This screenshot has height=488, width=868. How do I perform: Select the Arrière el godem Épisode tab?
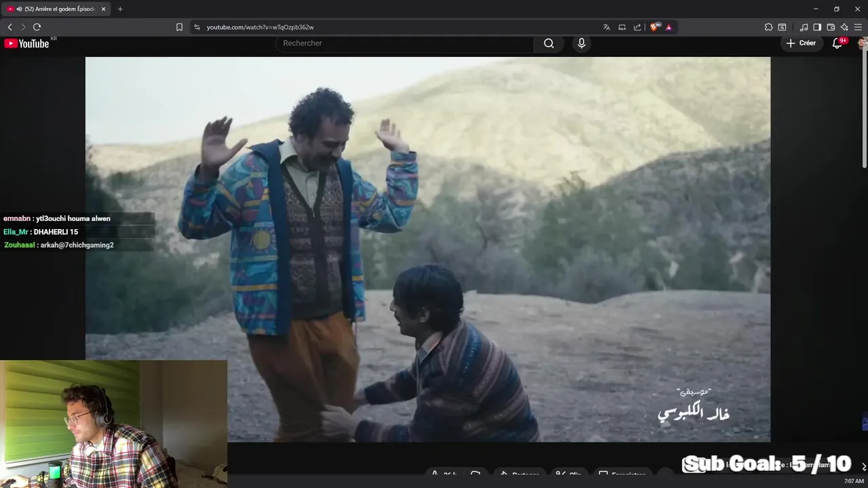[x=58, y=9]
